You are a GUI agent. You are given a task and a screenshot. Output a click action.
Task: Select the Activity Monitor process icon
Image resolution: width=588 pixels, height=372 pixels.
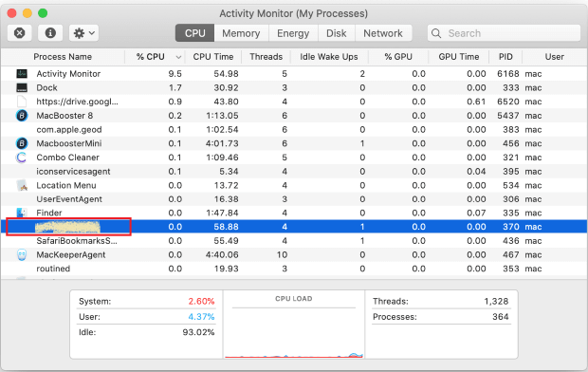(22, 74)
